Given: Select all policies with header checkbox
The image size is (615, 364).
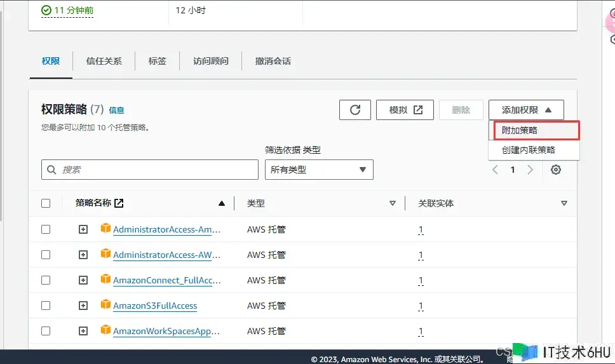Looking at the screenshot, I should coord(46,203).
